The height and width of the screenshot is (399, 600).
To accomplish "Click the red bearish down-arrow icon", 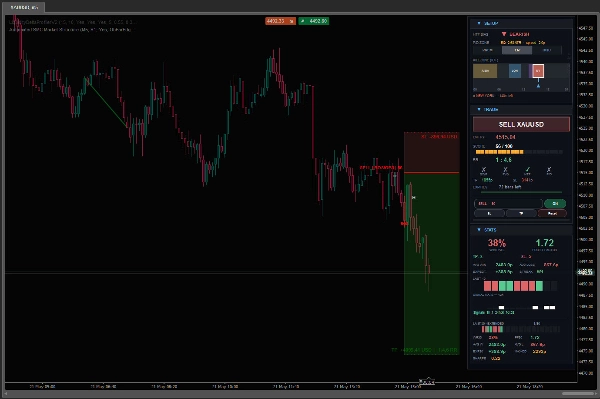I will (x=504, y=34).
